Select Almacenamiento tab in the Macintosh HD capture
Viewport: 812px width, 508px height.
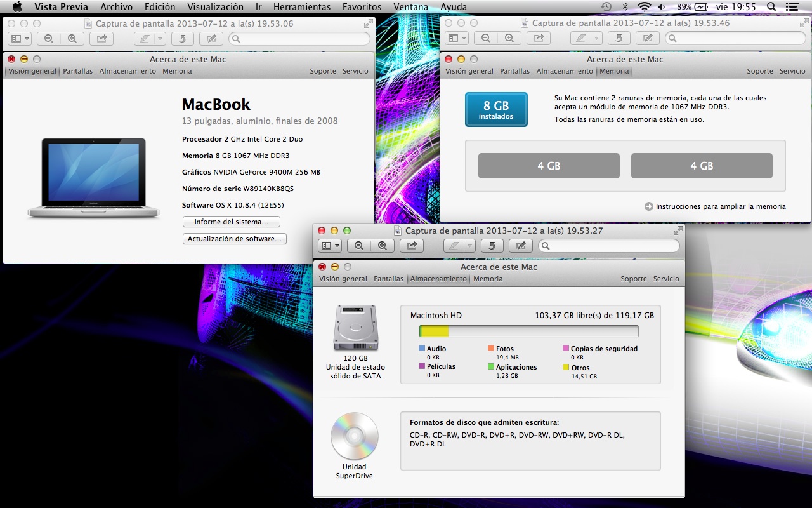(438, 279)
